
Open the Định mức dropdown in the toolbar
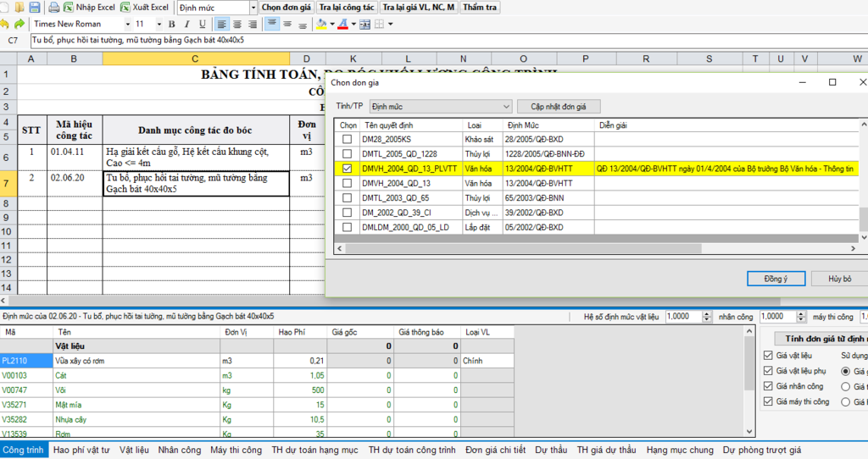coord(253,7)
